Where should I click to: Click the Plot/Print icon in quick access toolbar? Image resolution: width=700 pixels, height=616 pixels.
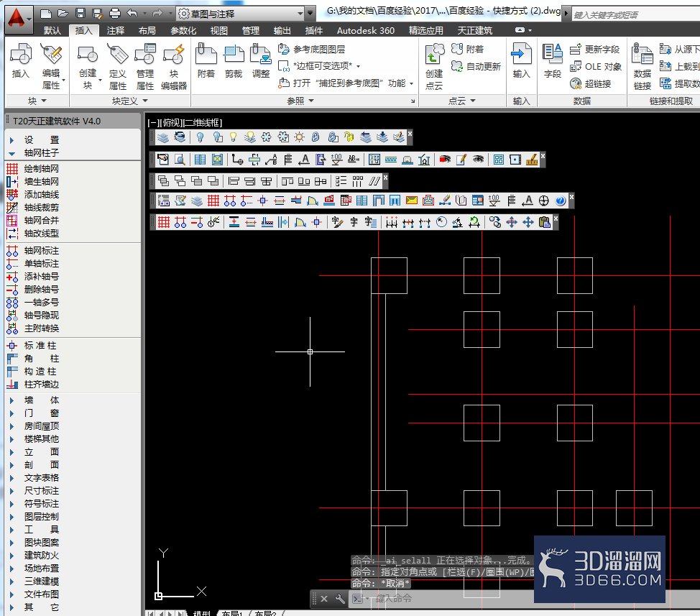pos(115,14)
